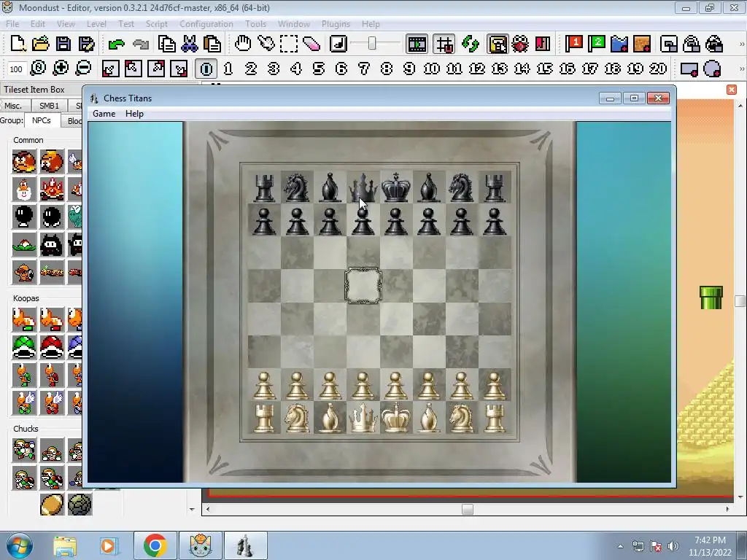Toggle the animation film-strip button

tap(417, 44)
